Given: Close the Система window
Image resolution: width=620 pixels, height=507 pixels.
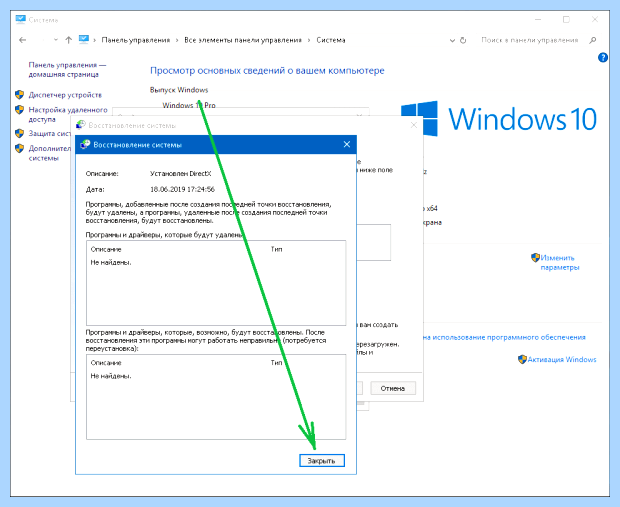Looking at the screenshot, I should tap(595, 19).
